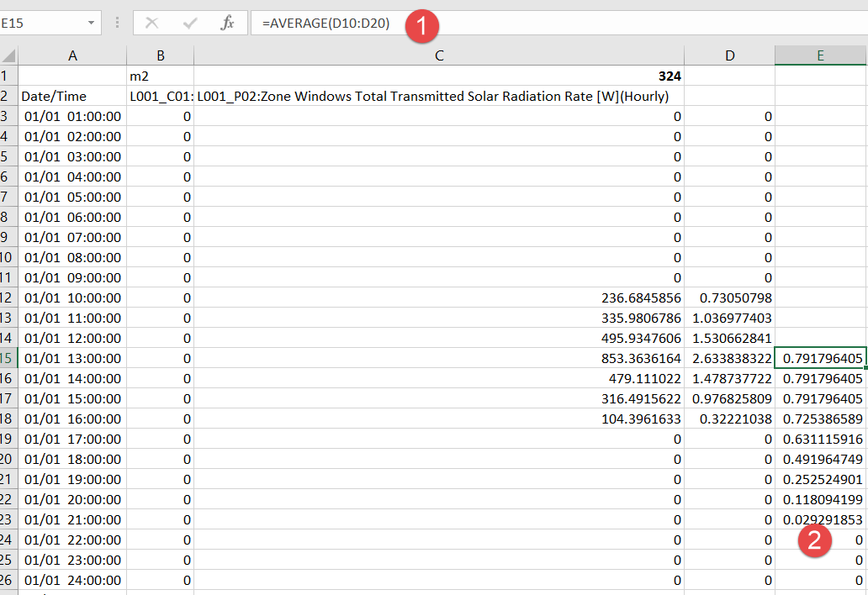This screenshot has width=868, height=595.
Task: Select row 26 header
Action: tap(8, 580)
